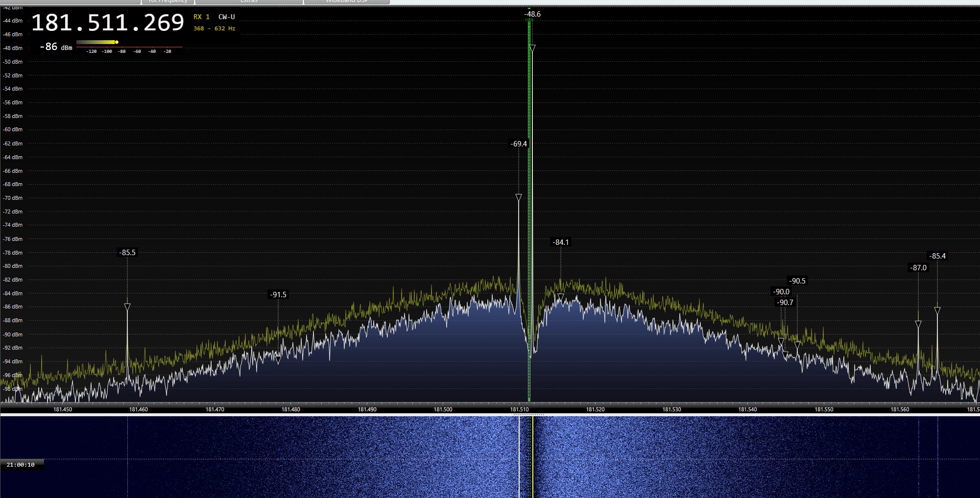Click the green tuned-frequency bar in spectrum

(529, 211)
